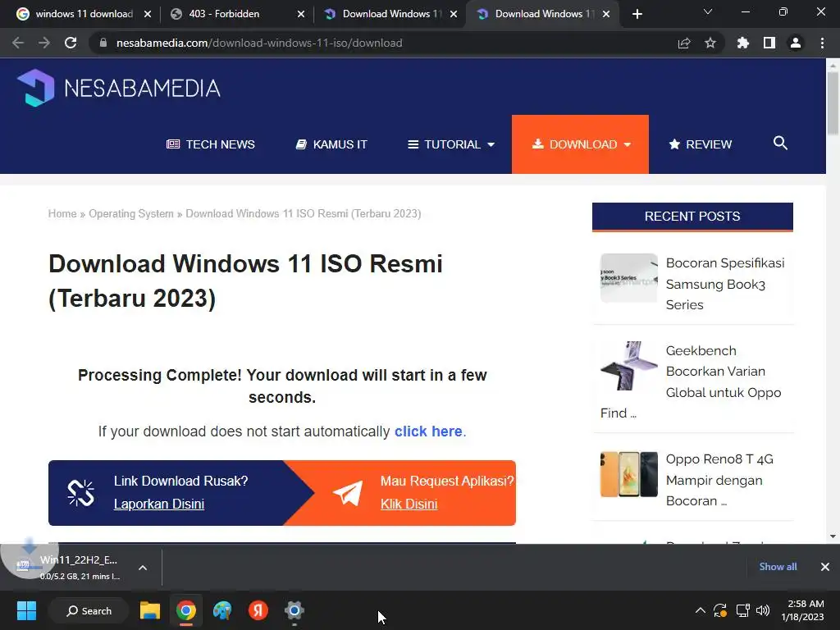Click RECENT POSTS header
The image size is (840, 630).
(x=692, y=217)
